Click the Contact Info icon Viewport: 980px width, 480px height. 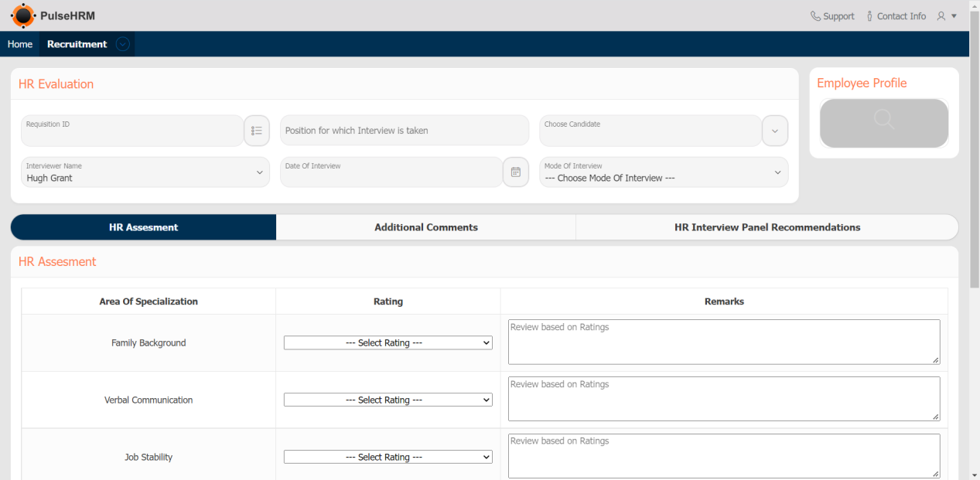coord(869,16)
